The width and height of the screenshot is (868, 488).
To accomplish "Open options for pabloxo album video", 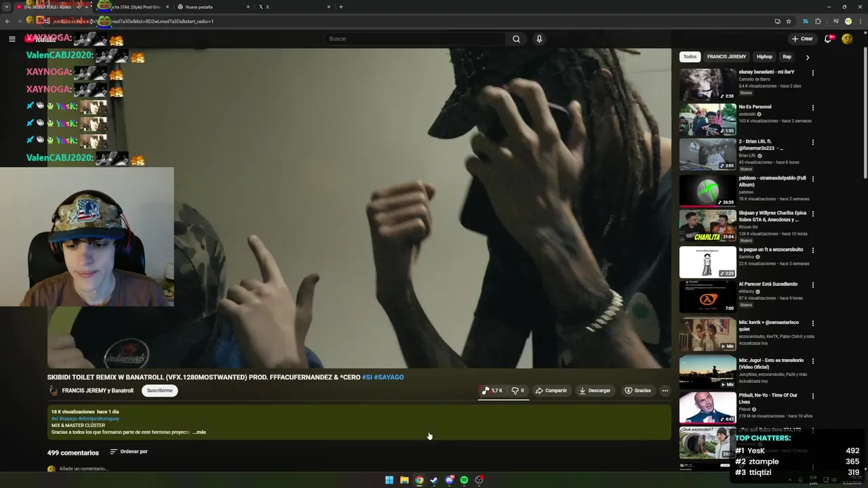I will (812, 178).
